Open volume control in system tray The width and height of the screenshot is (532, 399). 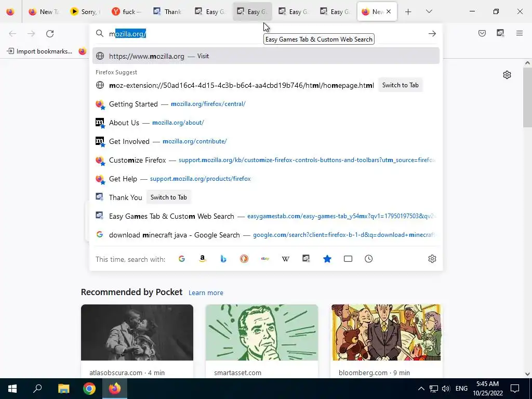tap(446, 389)
